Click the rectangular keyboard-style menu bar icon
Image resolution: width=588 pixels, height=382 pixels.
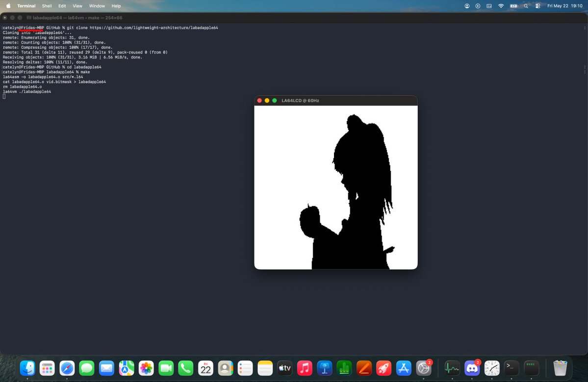click(489, 6)
